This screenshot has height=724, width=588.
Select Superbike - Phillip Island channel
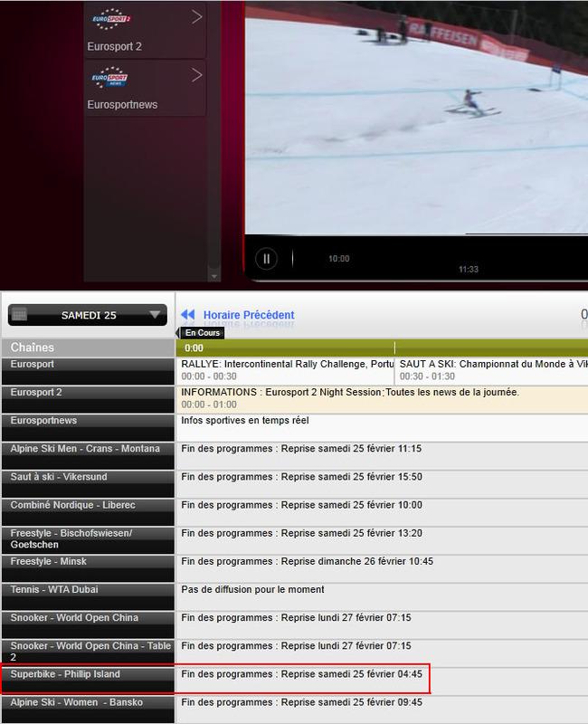[x=88, y=681]
